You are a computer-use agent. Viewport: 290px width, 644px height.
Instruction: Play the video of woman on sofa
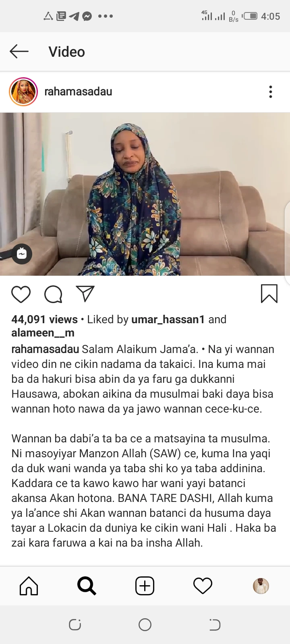click(x=145, y=194)
